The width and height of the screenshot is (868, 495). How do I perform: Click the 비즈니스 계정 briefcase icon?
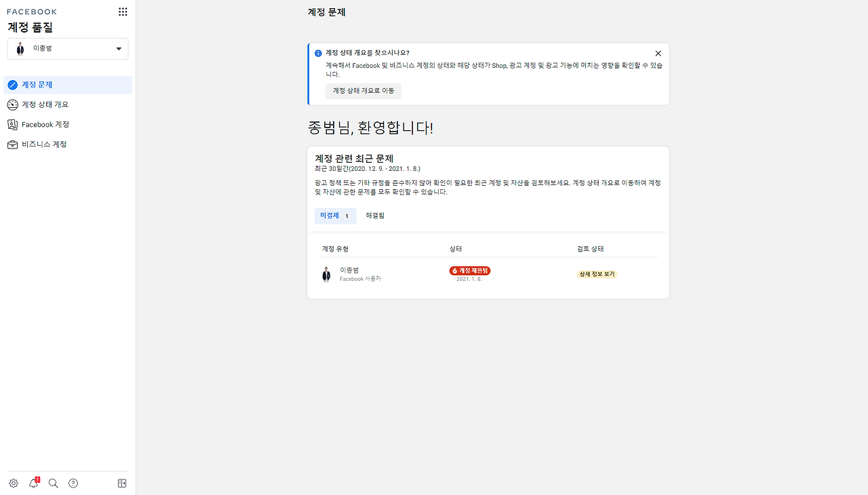click(x=12, y=144)
